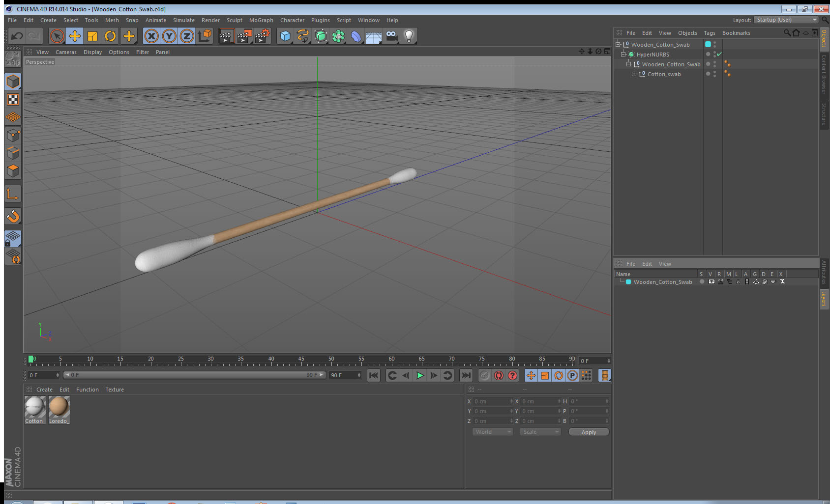Open the deformer objects icon
Screen dimensions: 830x504
(x=356, y=36)
